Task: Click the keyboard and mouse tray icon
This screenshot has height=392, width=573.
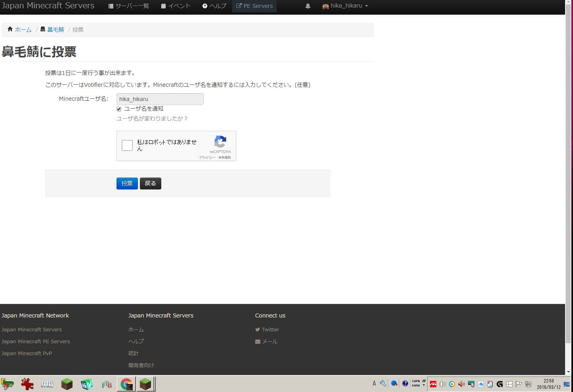Action: pos(471,384)
